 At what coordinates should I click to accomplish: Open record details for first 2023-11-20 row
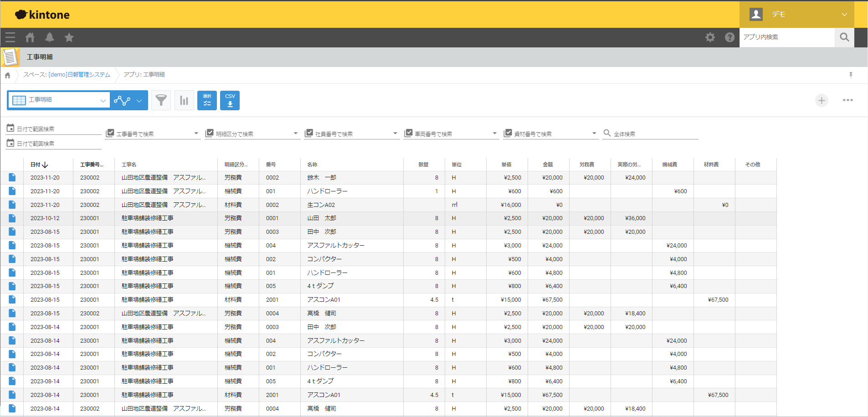point(12,178)
